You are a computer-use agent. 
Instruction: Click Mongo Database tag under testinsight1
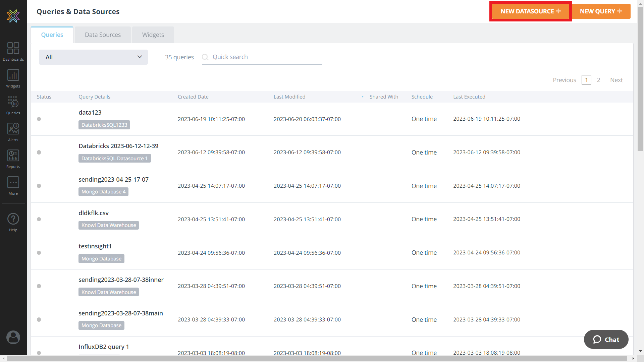coord(101,259)
